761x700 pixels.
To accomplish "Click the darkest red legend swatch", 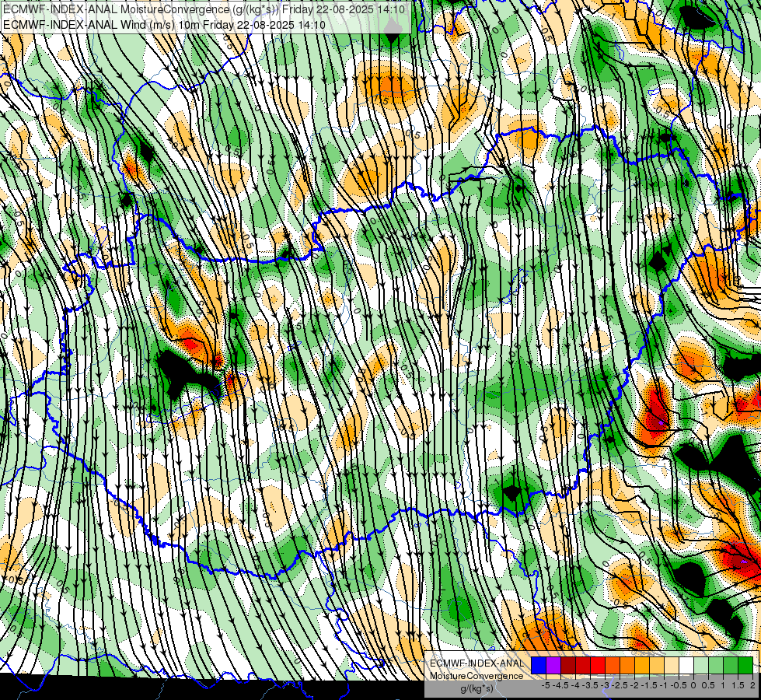I will (568, 665).
